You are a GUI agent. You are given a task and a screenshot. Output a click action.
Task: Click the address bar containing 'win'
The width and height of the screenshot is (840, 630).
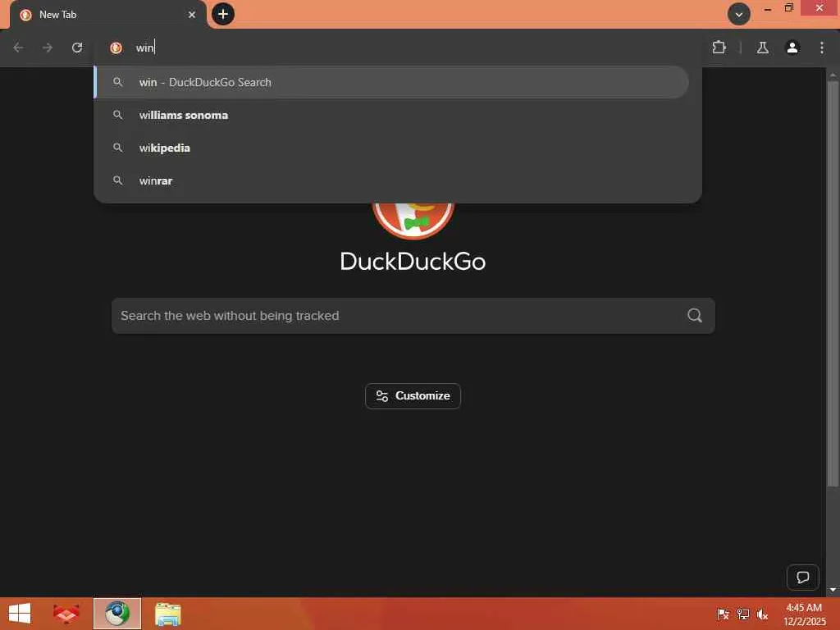pos(398,48)
